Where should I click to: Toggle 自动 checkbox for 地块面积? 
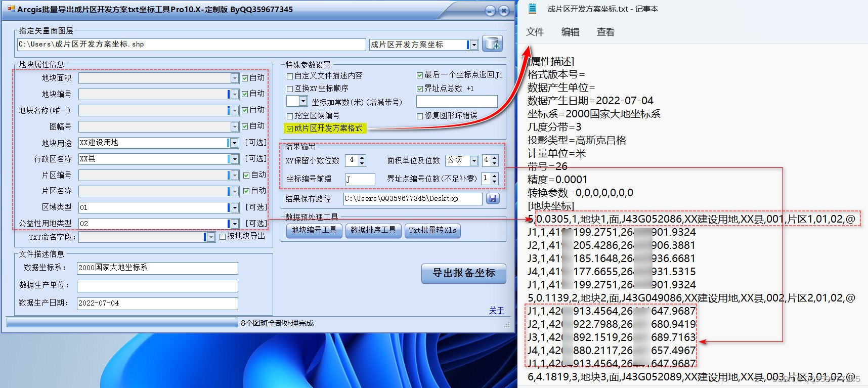245,78
